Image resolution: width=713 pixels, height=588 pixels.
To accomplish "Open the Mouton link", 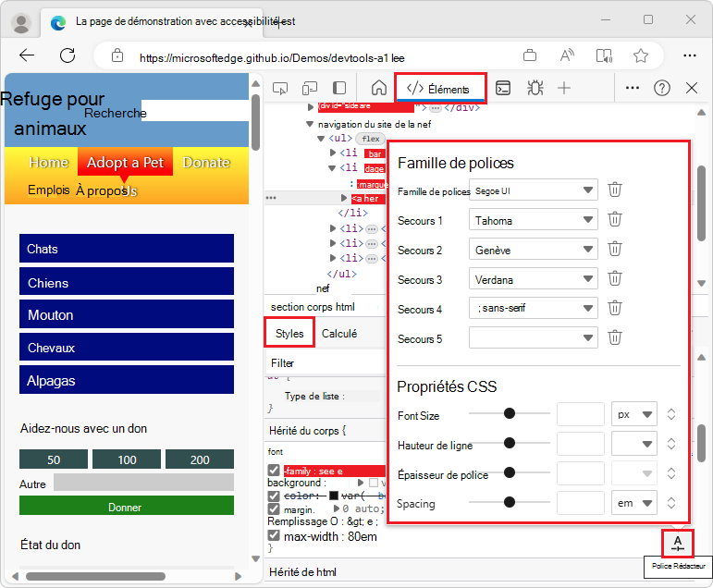I will point(127,314).
